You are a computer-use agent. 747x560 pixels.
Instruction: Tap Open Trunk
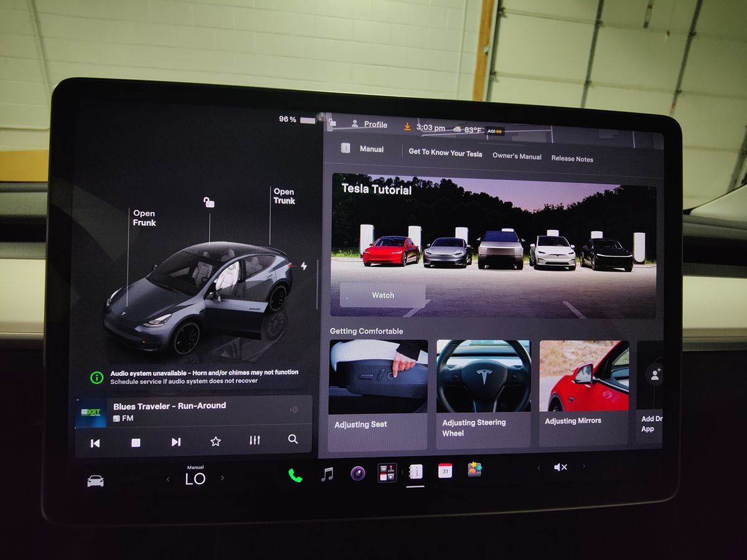(284, 196)
